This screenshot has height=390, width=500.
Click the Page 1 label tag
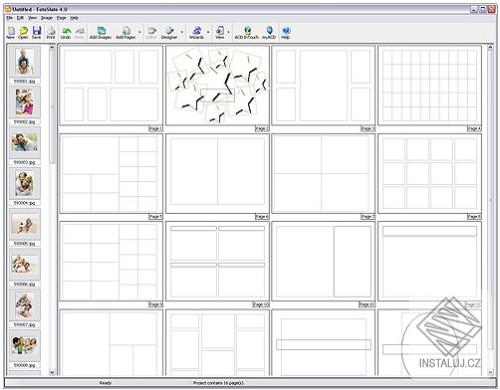155,129
